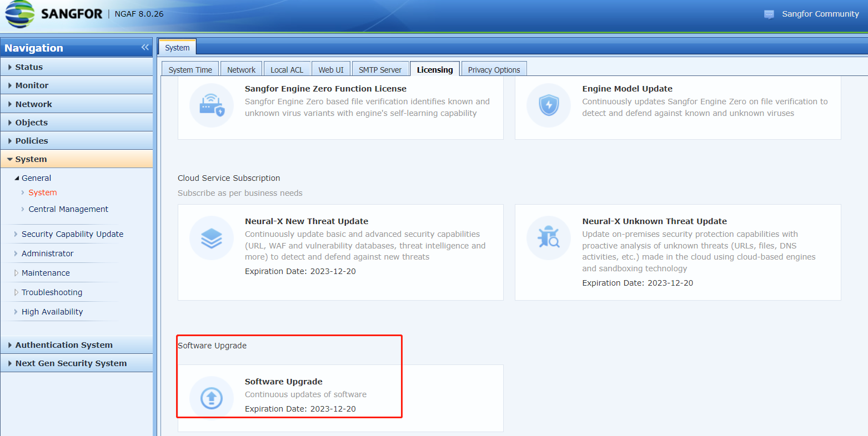Collapse the System navigation section
Screen dimensions: 868x436
point(31,159)
